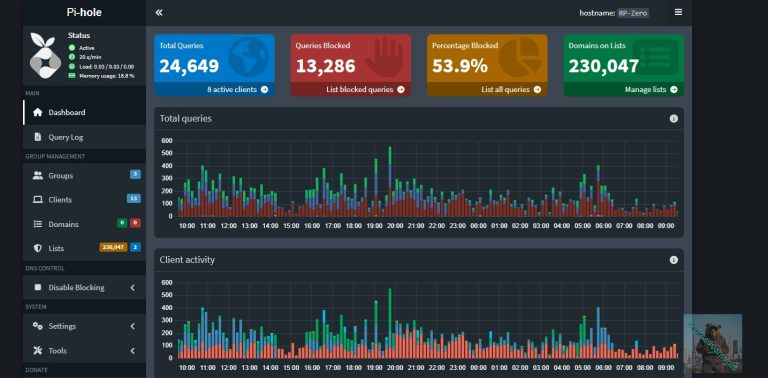Open Query Log file icon
Screen dimensions: 768x378
pyautogui.click(x=38, y=137)
